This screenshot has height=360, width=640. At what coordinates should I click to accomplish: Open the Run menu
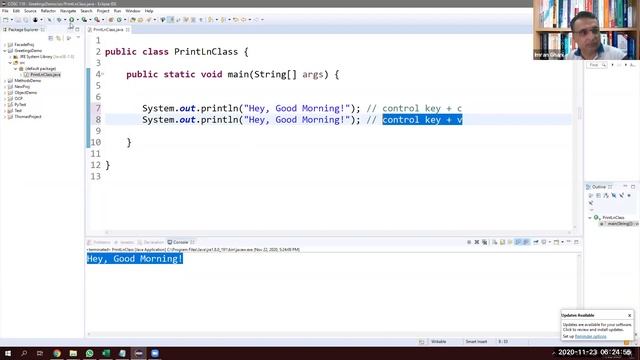tap(118, 11)
